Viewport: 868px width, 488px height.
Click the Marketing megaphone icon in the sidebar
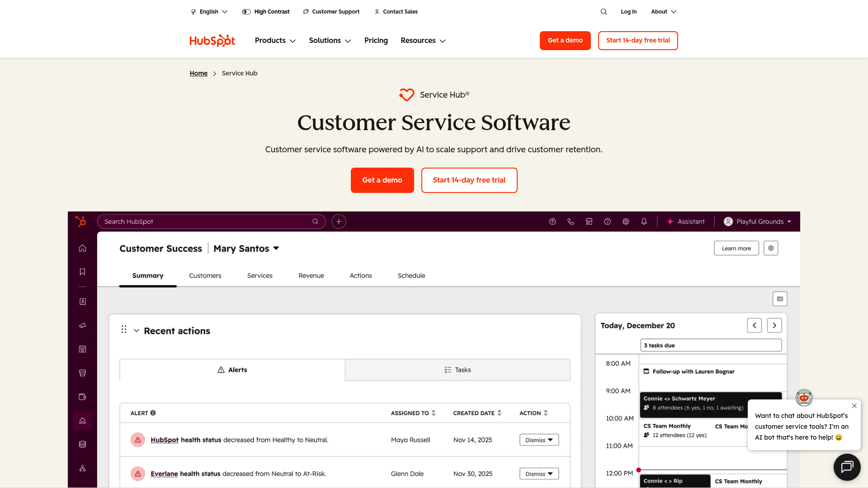tap(82, 325)
